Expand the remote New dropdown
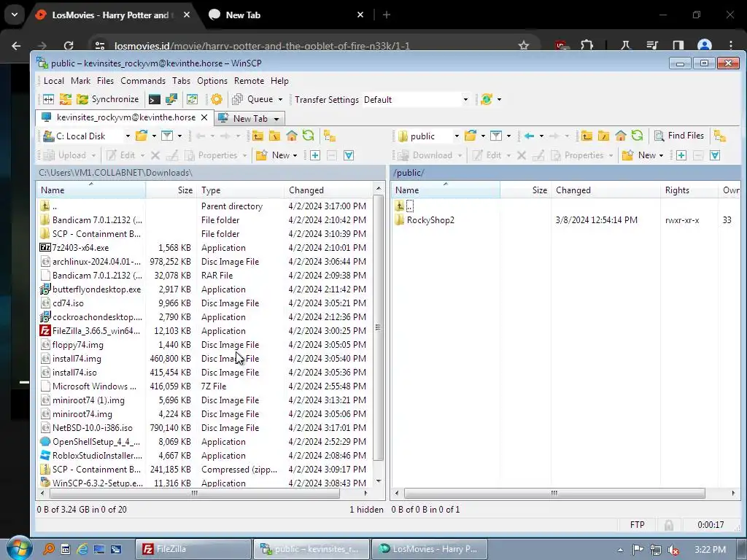The width and height of the screenshot is (747, 560). pos(661,155)
